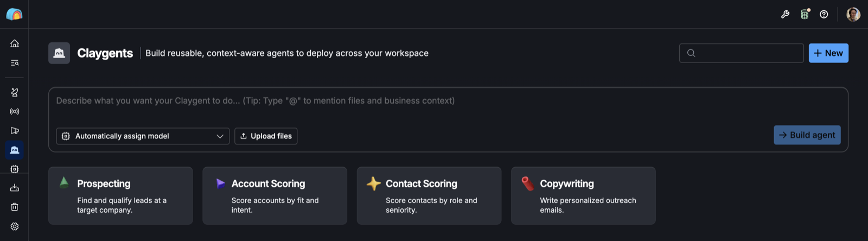The image size is (868, 241).
Task: Click the 'Build reusable, context-aware agents' subtitle
Action: point(287,53)
